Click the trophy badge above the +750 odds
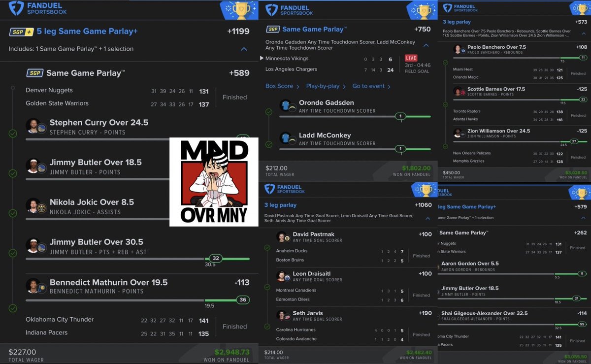Viewport: 591px width, 364px height. [x=423, y=10]
